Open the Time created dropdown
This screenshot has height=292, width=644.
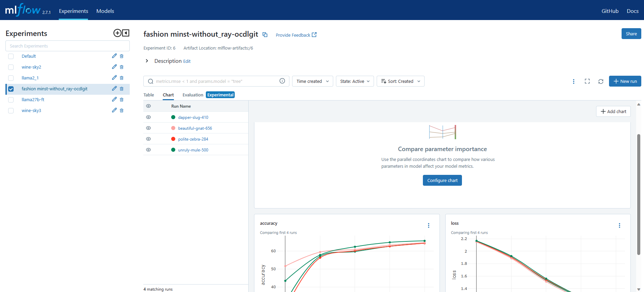[x=312, y=81]
